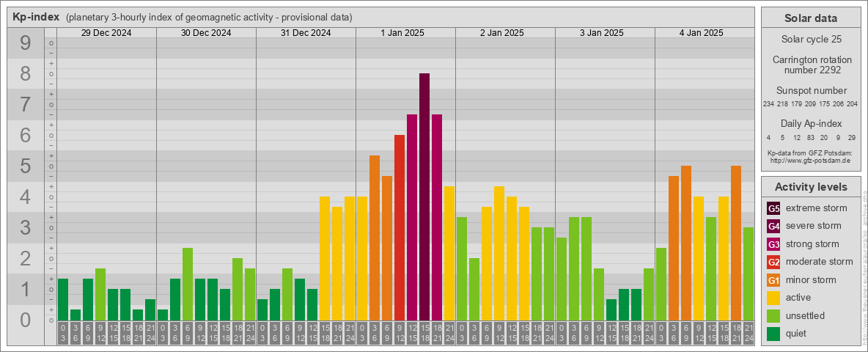Select the 1 Jan 2025 9-12 red bar
Screen dimensions: 868x352
[x=400, y=228]
